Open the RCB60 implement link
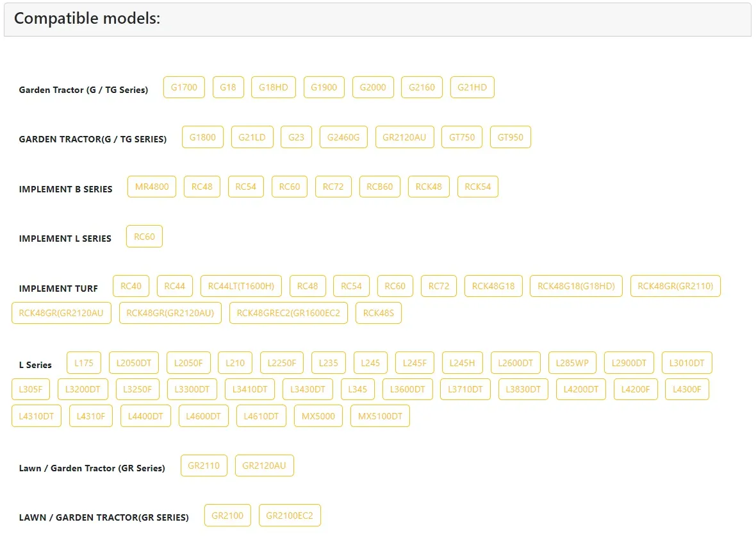 click(x=380, y=187)
